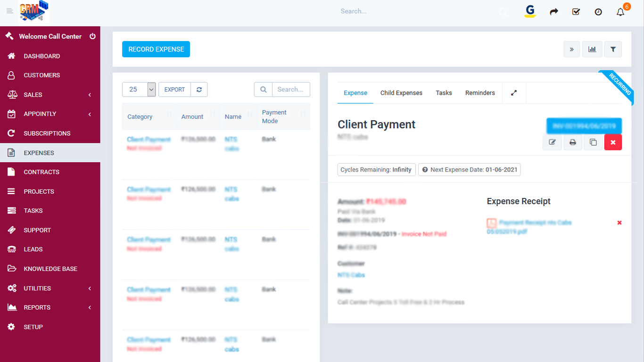Toggle the hamburger sidebar menu

tap(10, 11)
